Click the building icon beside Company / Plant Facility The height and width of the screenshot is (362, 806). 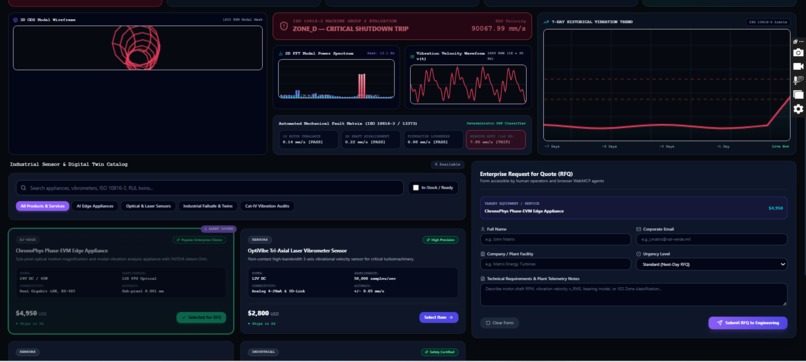pyautogui.click(x=482, y=254)
